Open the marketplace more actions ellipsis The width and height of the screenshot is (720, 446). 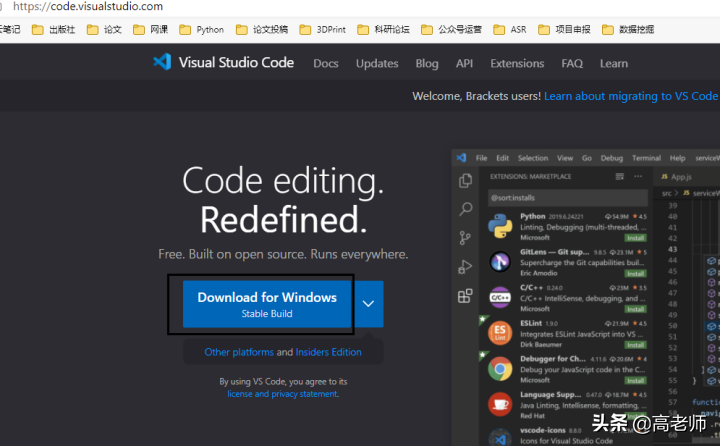point(638,176)
